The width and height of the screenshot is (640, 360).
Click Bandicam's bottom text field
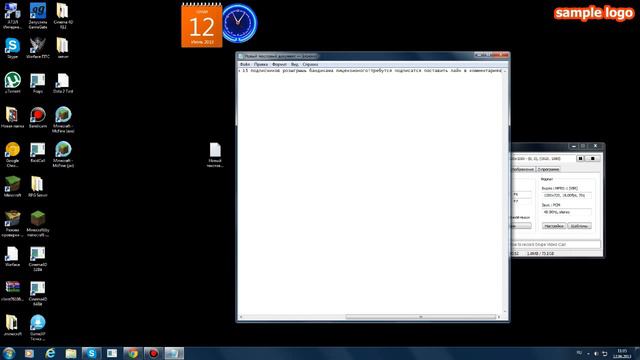click(556, 244)
